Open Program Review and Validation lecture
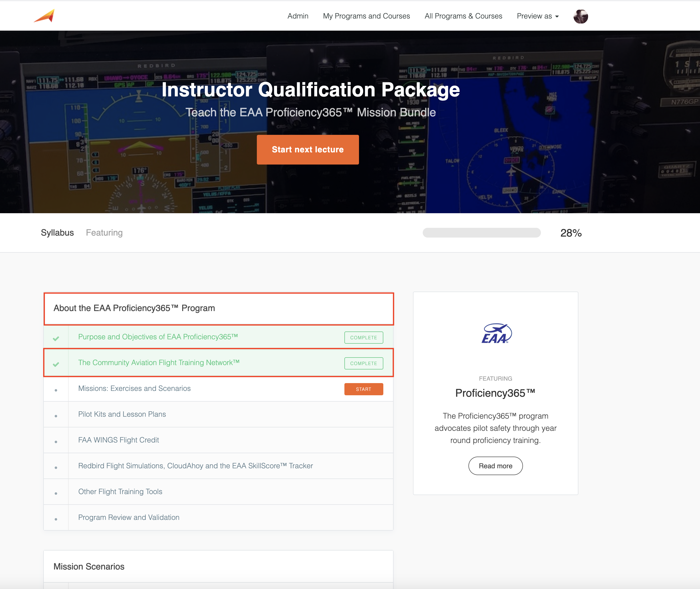 129,517
